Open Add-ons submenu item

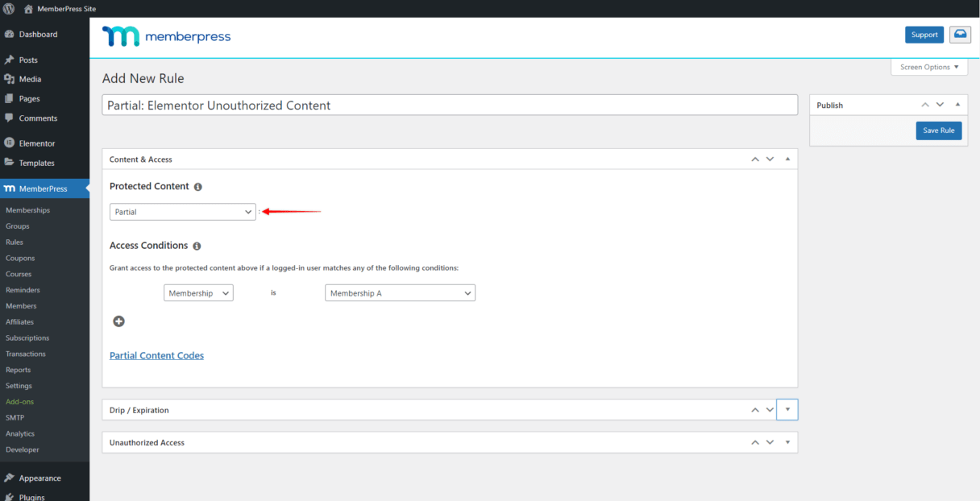click(x=19, y=402)
